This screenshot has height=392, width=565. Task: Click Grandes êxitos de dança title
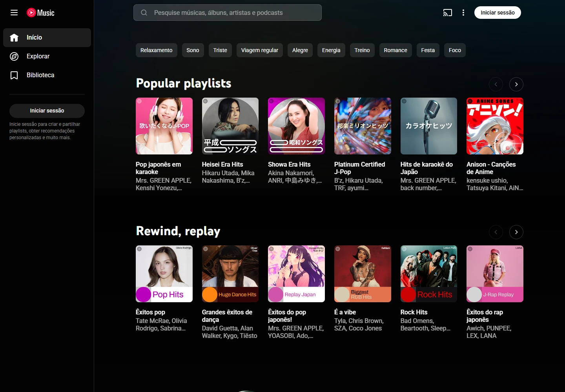[x=227, y=316]
